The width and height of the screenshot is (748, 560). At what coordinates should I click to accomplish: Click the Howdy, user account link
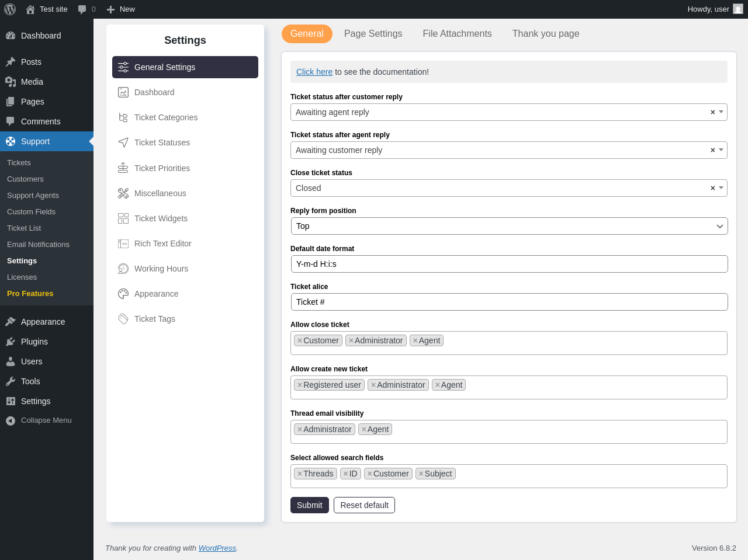click(715, 9)
